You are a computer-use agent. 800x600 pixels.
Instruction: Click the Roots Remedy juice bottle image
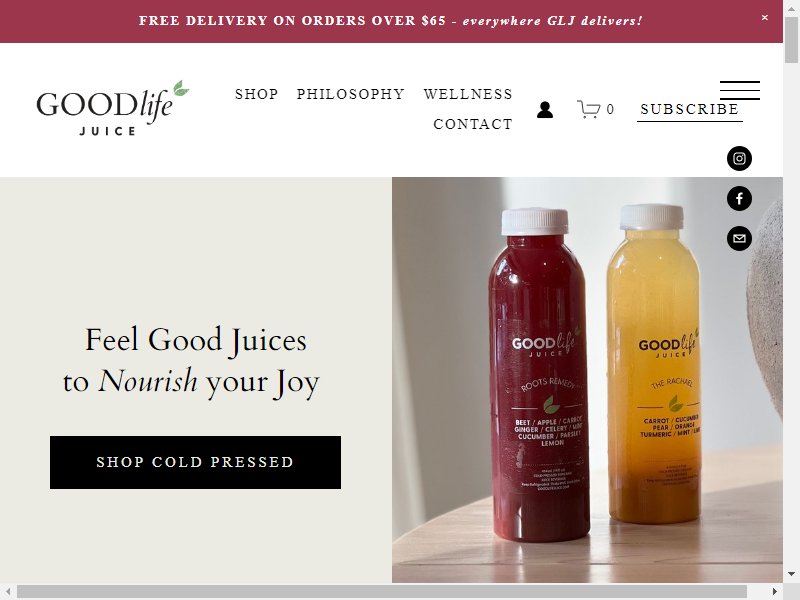539,375
